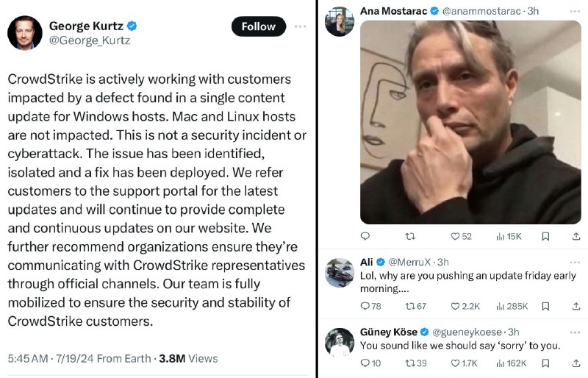Click the Follow button on George Kurtz's post
Image resolution: width=588 pixels, height=378 pixels.
coord(258,26)
